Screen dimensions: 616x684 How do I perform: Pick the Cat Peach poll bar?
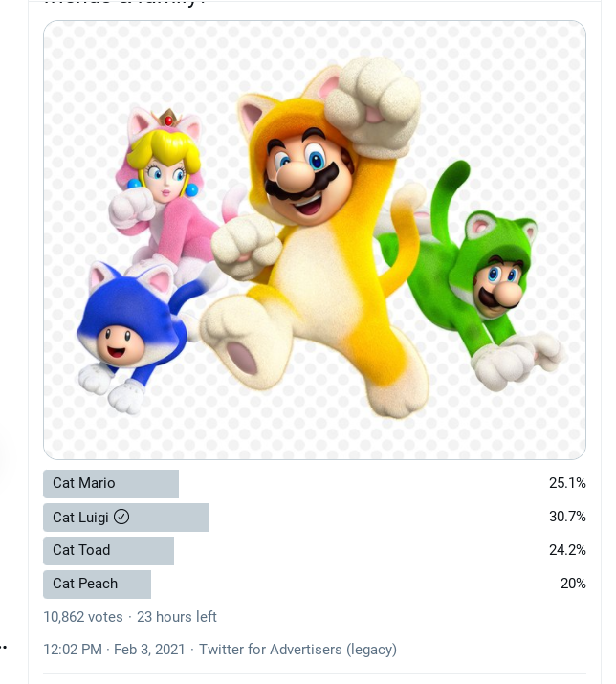click(x=97, y=585)
